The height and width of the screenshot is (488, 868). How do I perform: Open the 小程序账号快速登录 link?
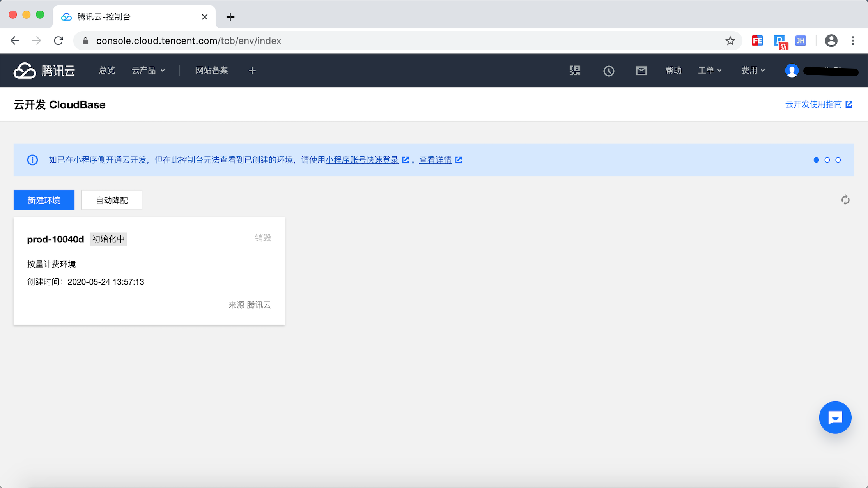[362, 160]
